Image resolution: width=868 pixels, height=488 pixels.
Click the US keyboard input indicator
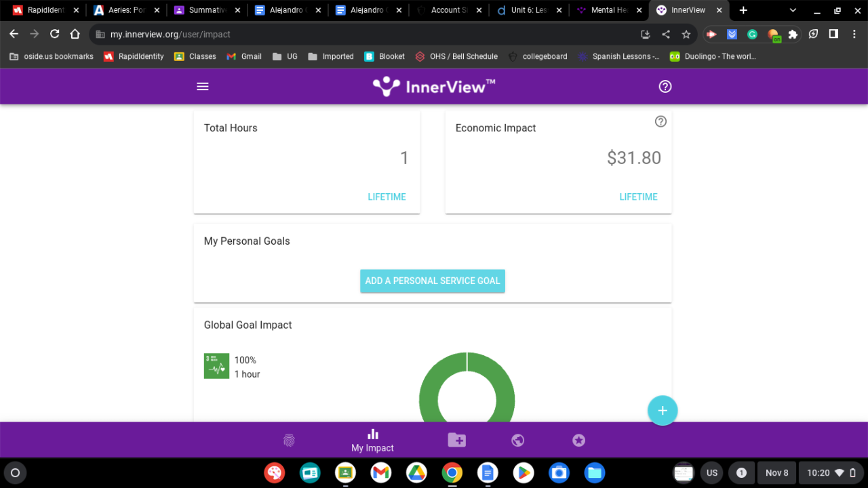[712, 472]
